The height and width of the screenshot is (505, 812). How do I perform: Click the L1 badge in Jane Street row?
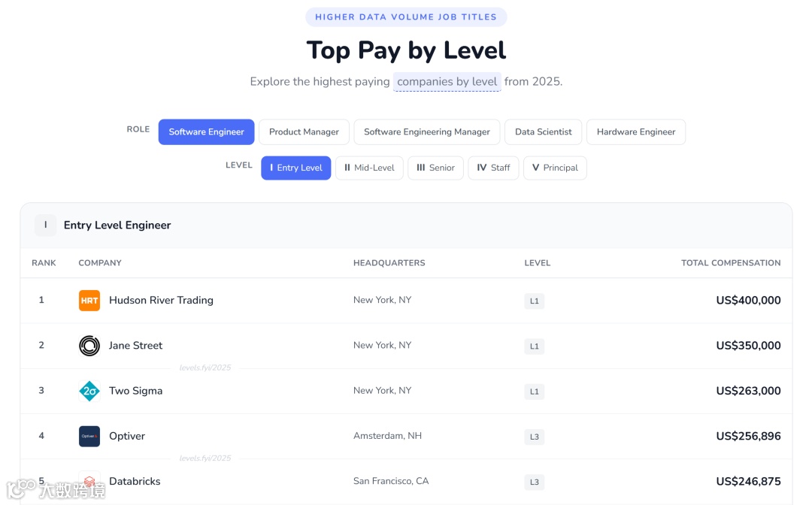pos(535,346)
